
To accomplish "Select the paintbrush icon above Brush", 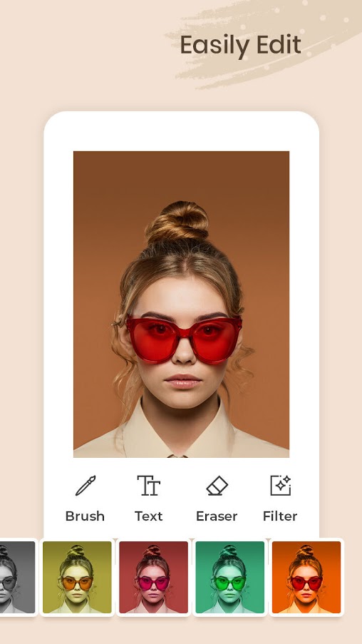I will click(x=86, y=486).
